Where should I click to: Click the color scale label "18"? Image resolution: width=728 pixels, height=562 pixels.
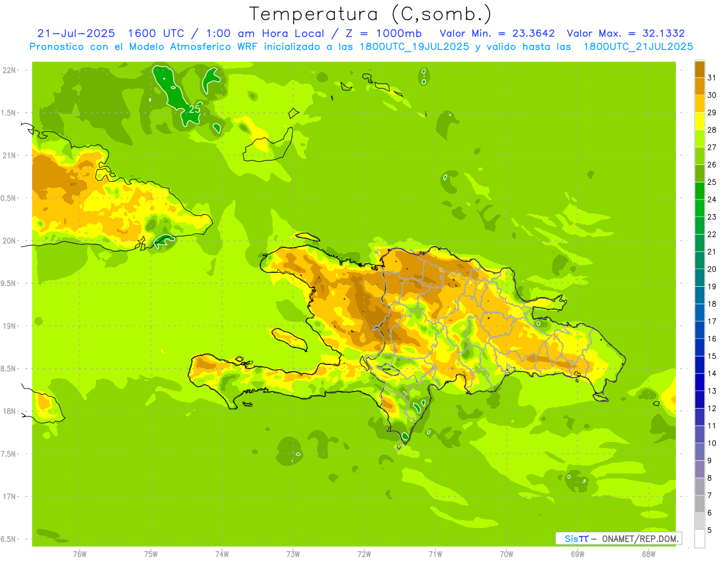pos(712,304)
